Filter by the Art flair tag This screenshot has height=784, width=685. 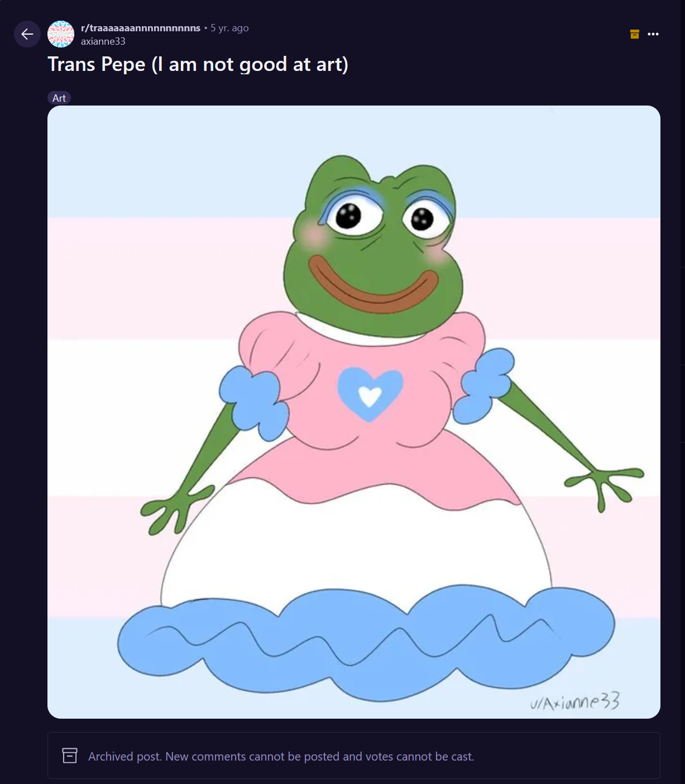pyautogui.click(x=59, y=98)
